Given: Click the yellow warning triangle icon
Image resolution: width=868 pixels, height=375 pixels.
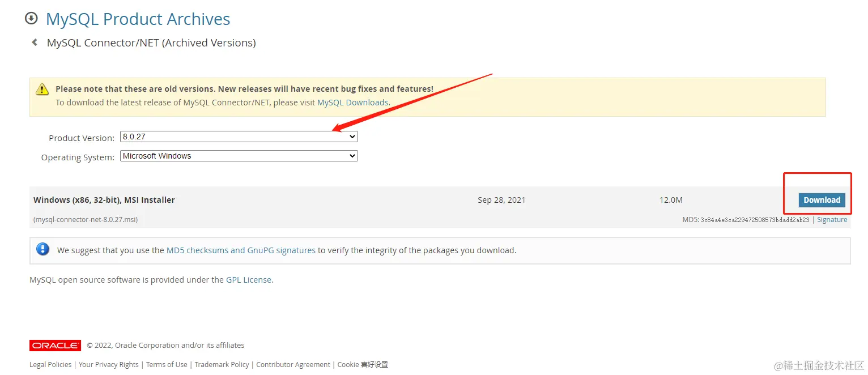Looking at the screenshot, I should click(42, 90).
